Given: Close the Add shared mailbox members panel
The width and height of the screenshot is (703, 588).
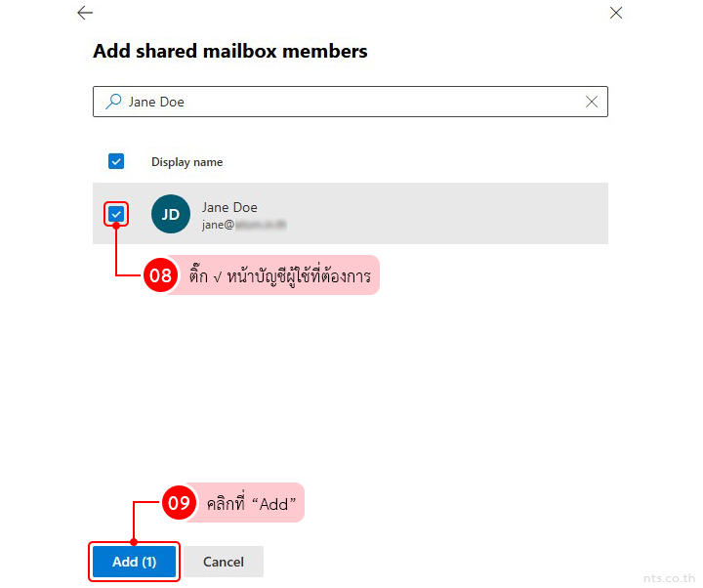Looking at the screenshot, I should (x=615, y=13).
